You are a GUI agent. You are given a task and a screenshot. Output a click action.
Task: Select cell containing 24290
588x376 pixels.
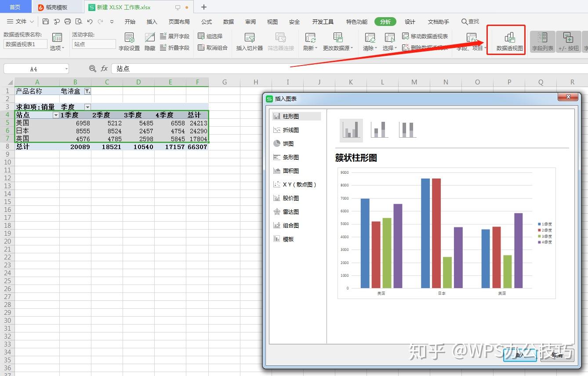(x=197, y=131)
